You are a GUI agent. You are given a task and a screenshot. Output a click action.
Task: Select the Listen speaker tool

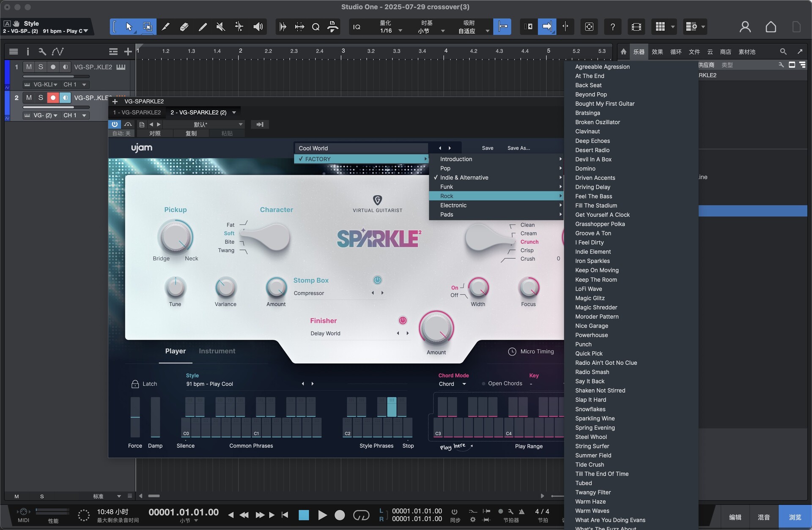click(258, 27)
